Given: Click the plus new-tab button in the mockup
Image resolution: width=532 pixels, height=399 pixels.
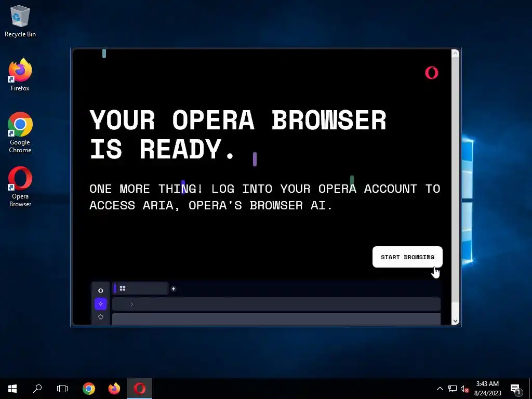Looking at the screenshot, I should click(174, 289).
